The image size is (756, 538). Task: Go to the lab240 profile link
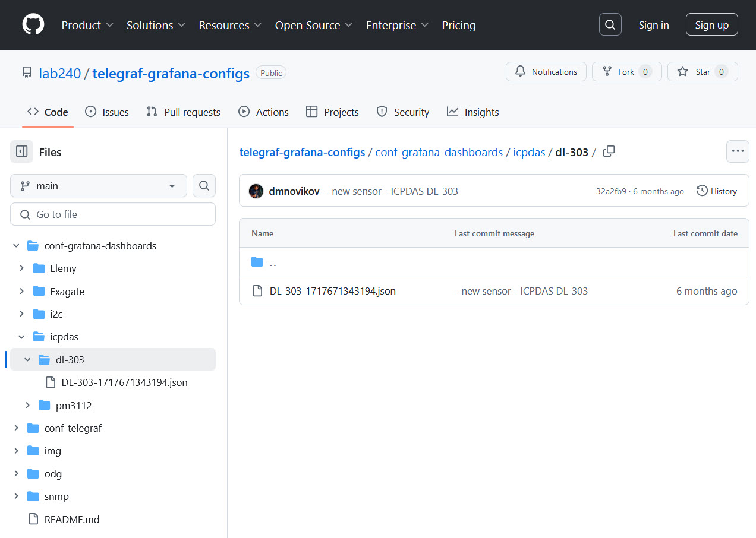click(60, 73)
